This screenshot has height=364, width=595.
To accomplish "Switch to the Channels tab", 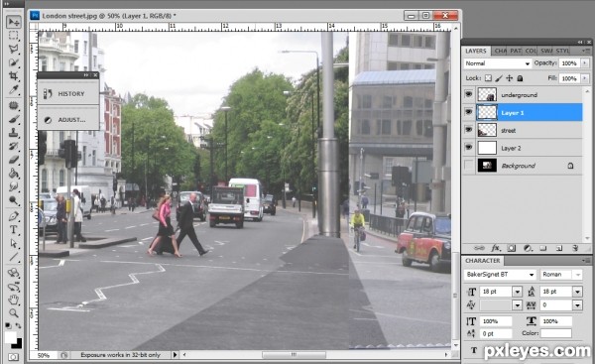I will coord(500,51).
